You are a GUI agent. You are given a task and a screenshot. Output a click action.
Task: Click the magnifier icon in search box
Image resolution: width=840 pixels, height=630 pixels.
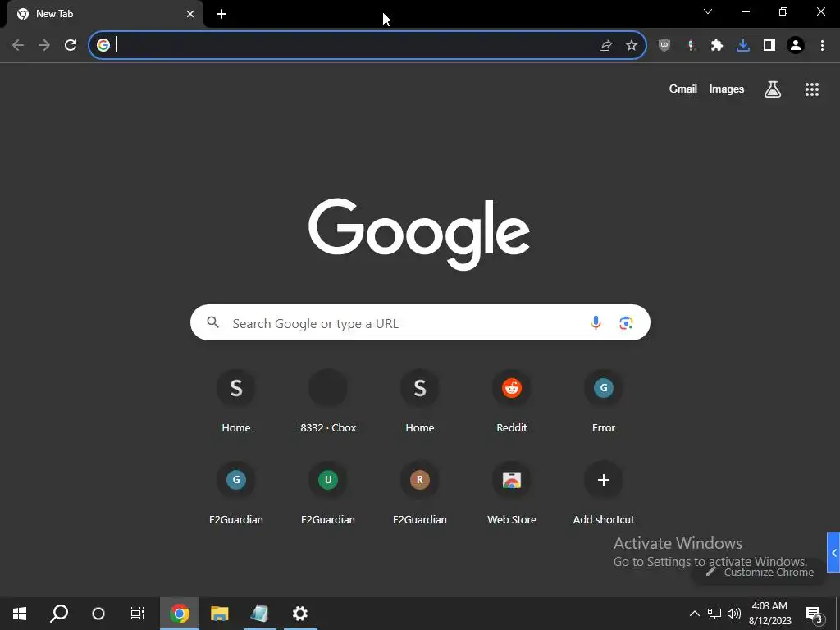[x=213, y=322]
